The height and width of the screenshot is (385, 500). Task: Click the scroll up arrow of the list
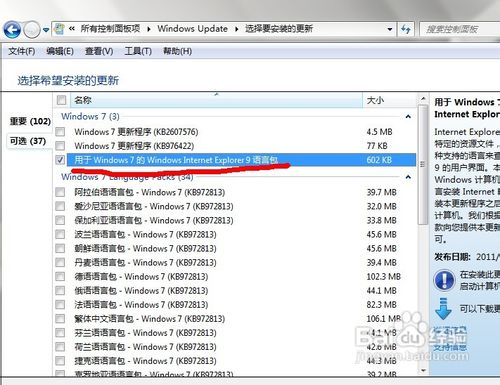click(423, 99)
